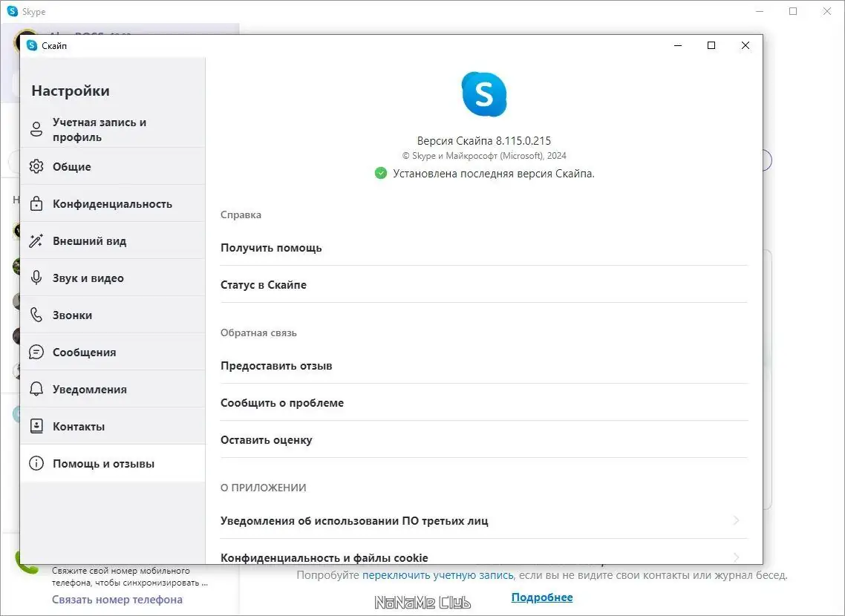Click переключить учетную запись link in main window
Image resolution: width=845 pixels, height=616 pixels.
click(437, 575)
